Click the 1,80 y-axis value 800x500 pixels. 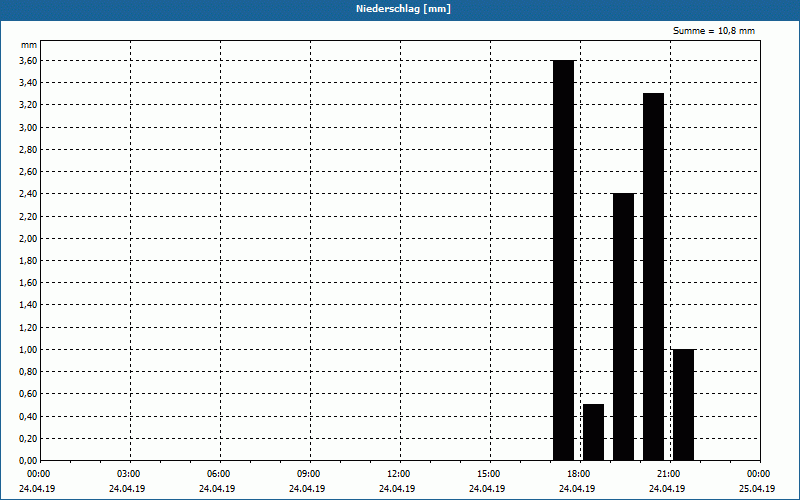(28, 261)
